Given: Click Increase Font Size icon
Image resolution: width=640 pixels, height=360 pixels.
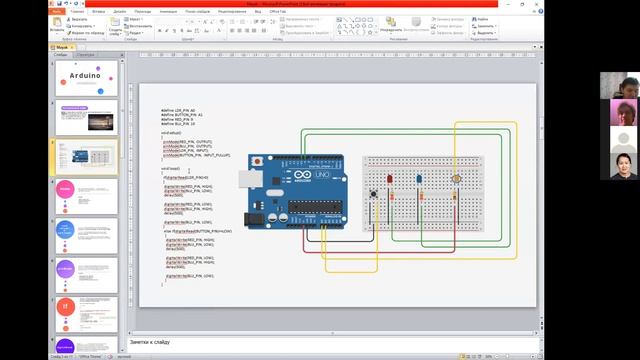Looking at the screenshot, I should (x=205, y=22).
